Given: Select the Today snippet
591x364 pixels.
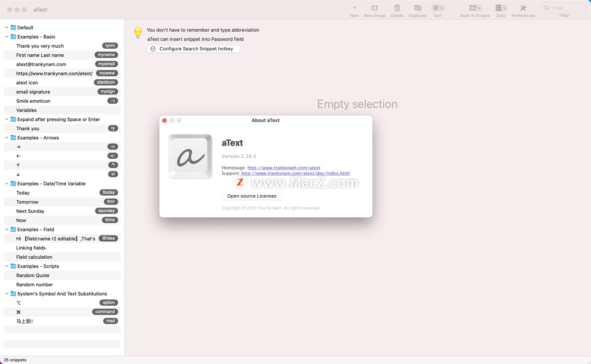Looking at the screenshot, I should (x=62, y=193).
